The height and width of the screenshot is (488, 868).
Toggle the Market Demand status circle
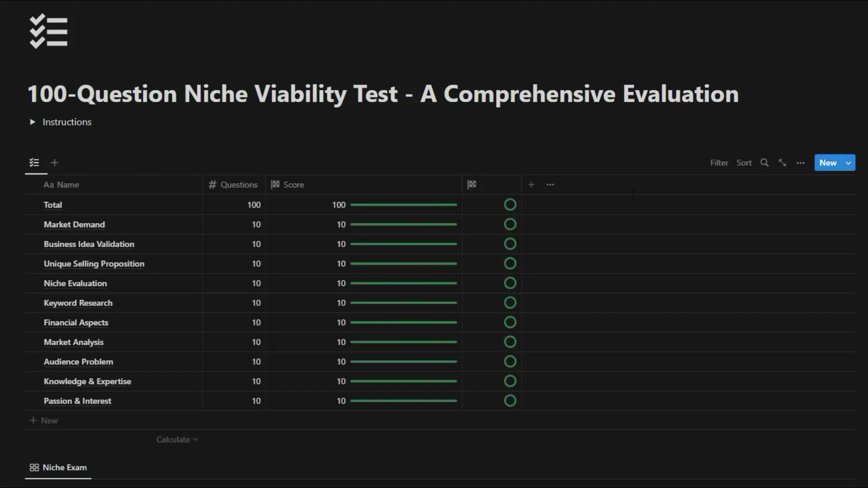tap(510, 224)
